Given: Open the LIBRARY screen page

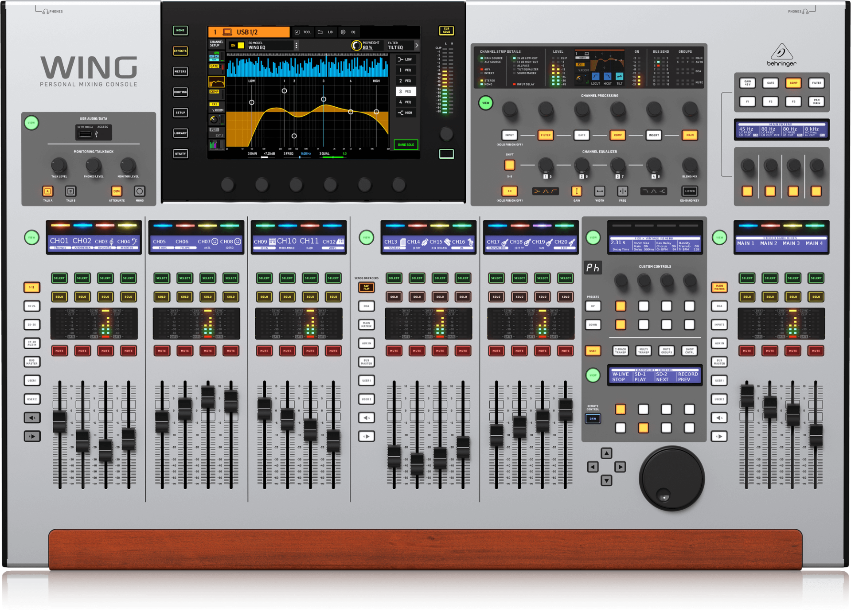Looking at the screenshot, I should 180,133.
